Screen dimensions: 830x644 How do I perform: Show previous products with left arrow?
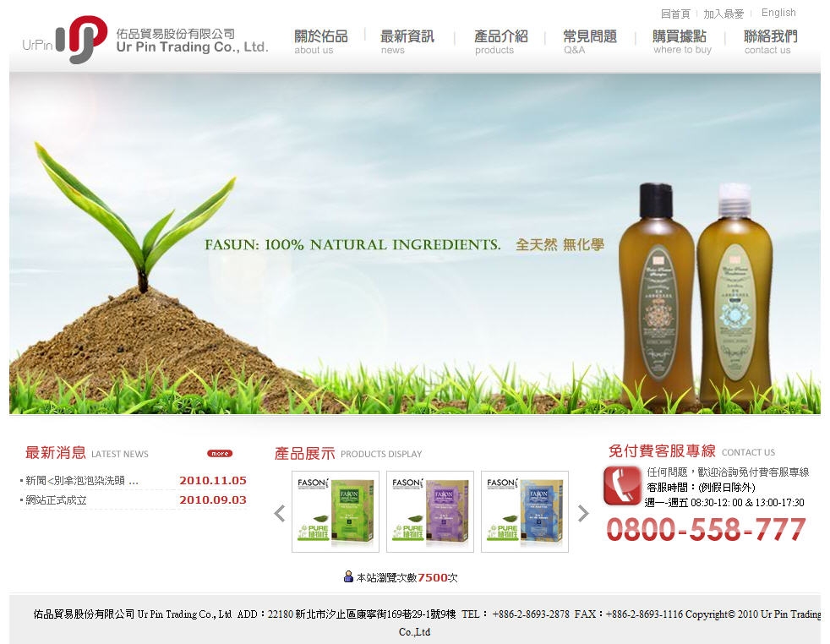coord(280,513)
